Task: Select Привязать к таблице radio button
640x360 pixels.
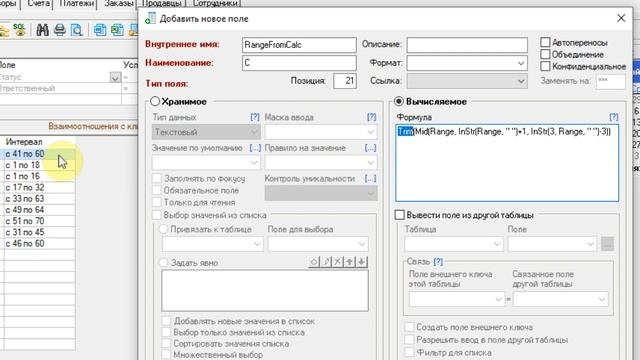Action: coord(163,229)
